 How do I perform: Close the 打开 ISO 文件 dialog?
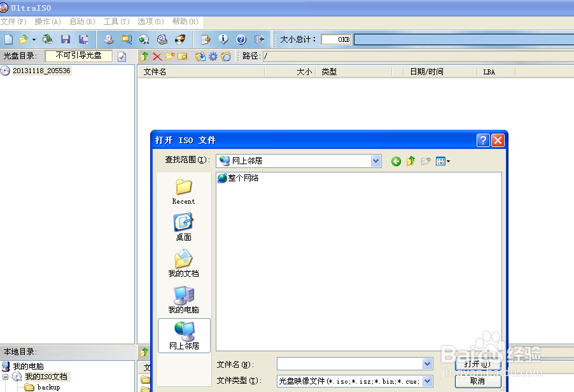pos(498,140)
